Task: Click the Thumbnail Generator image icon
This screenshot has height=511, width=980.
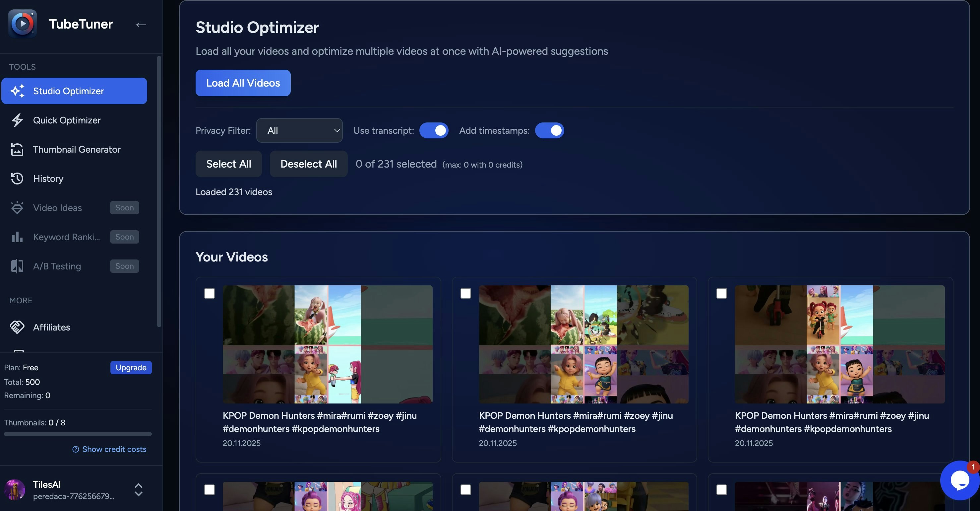Action: (17, 150)
